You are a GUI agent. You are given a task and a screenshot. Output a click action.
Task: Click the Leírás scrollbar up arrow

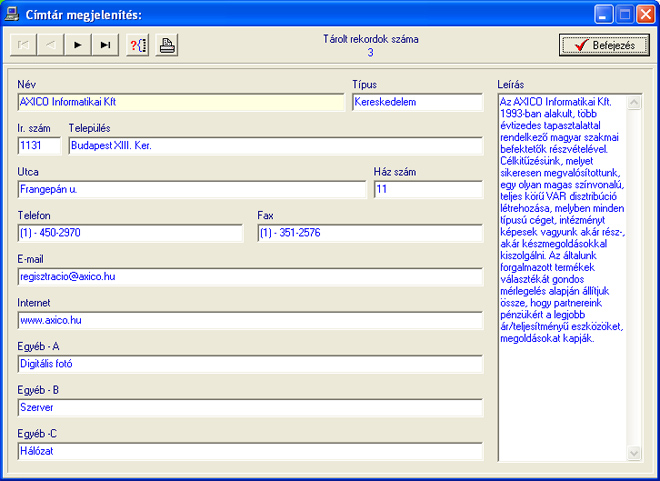point(634,103)
